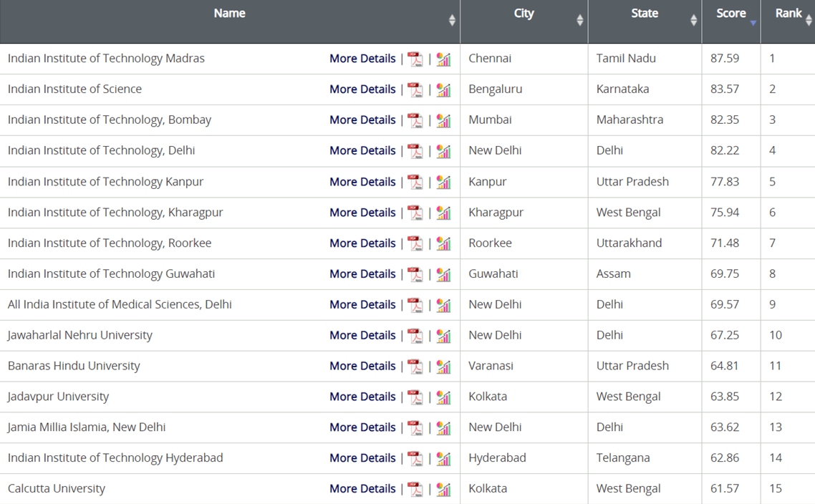The image size is (815, 504).
Task: Open chart icon for Indian Institute of Science
Action: pyautogui.click(x=443, y=90)
